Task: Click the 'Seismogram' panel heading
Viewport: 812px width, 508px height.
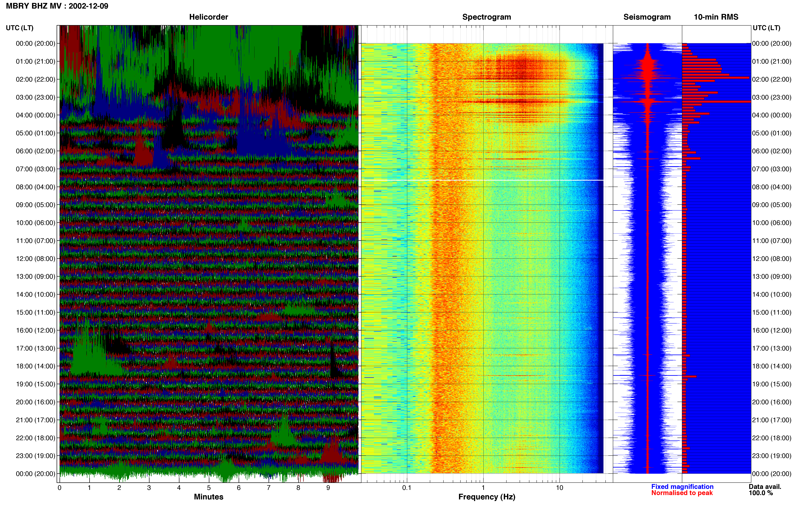Action: pyautogui.click(x=647, y=17)
